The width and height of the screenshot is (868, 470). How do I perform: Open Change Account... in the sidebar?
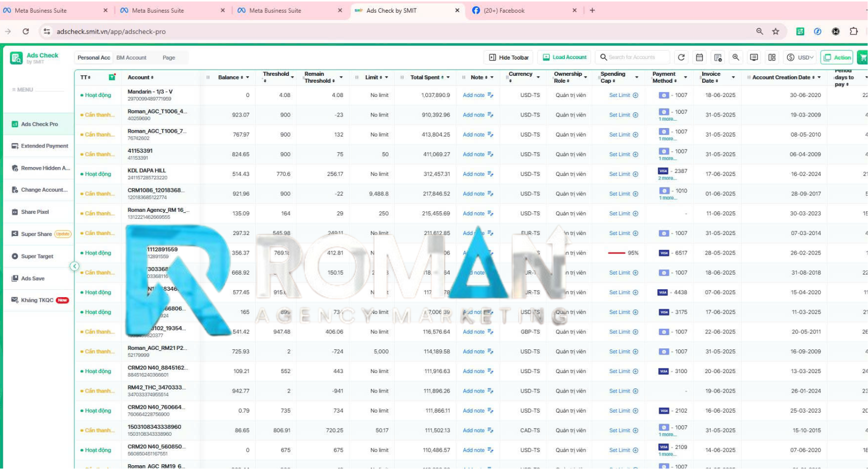click(39, 190)
